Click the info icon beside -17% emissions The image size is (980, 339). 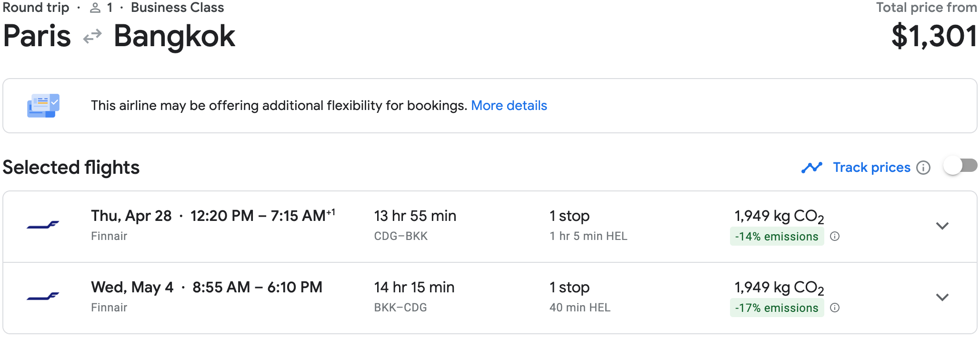[x=835, y=308]
